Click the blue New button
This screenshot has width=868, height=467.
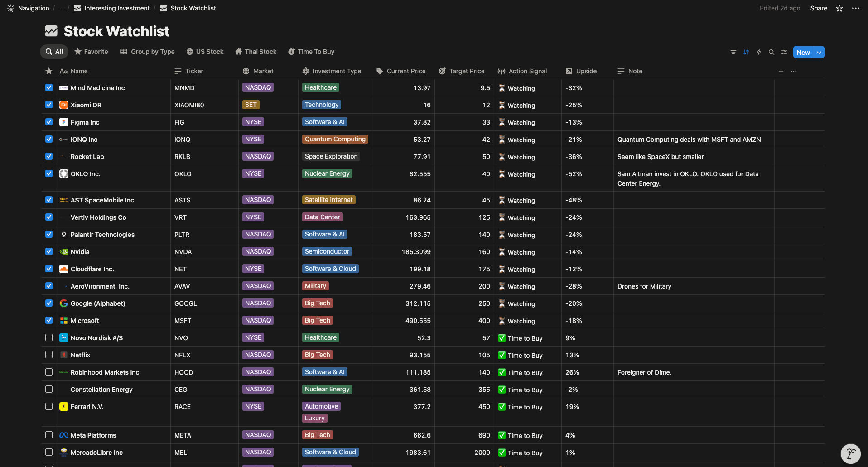coord(803,52)
